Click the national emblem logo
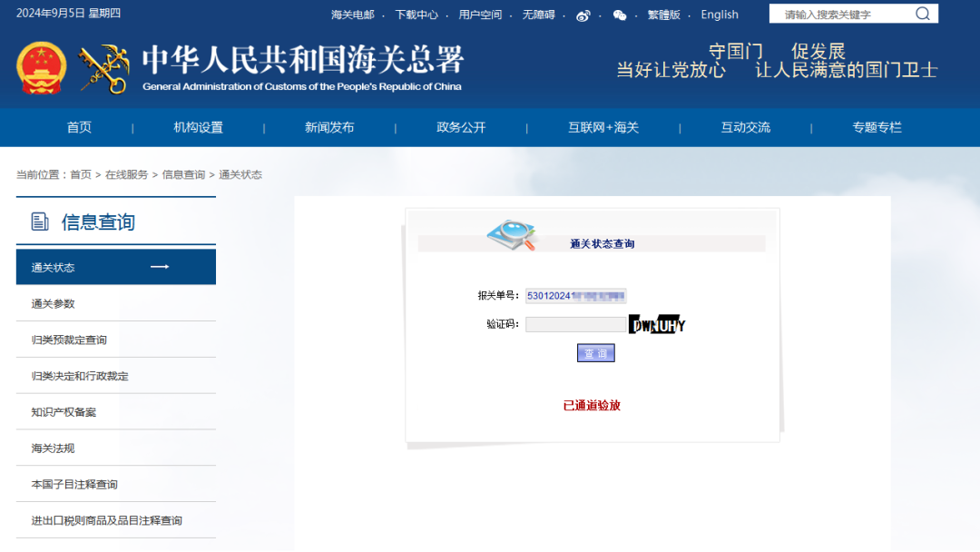Screen dimensions: 980x552 [x=41, y=68]
